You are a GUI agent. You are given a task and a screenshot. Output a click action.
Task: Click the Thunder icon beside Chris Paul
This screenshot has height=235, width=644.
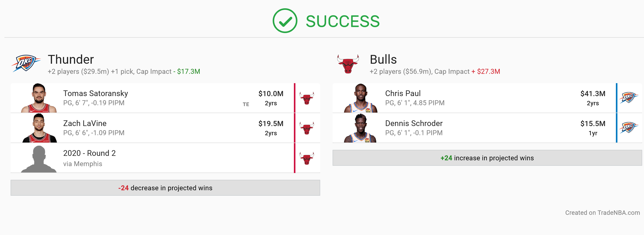(629, 98)
